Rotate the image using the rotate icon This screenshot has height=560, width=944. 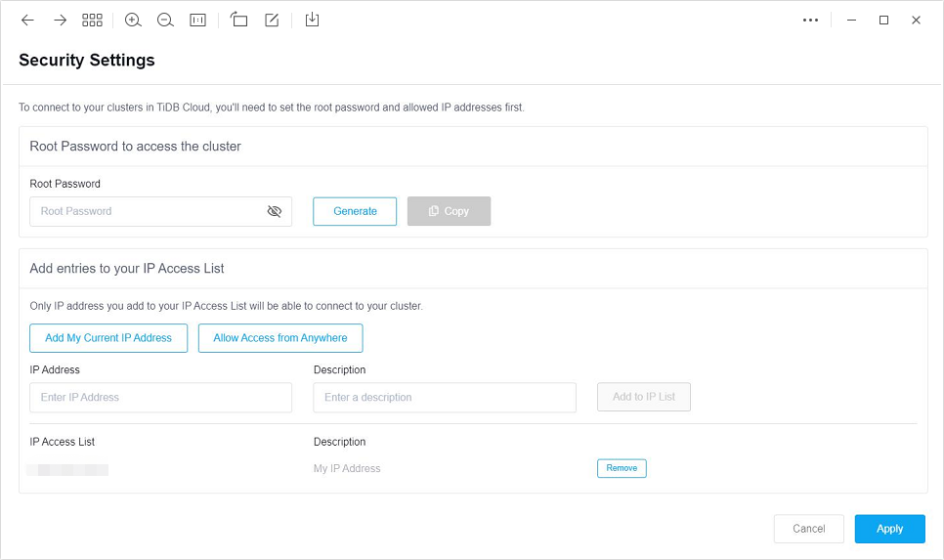coord(238,21)
